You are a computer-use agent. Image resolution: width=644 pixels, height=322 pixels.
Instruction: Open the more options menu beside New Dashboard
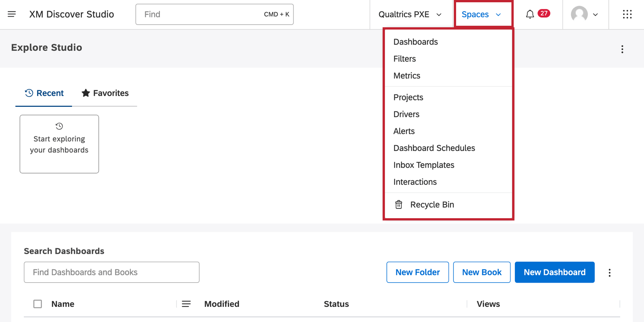coord(610,273)
